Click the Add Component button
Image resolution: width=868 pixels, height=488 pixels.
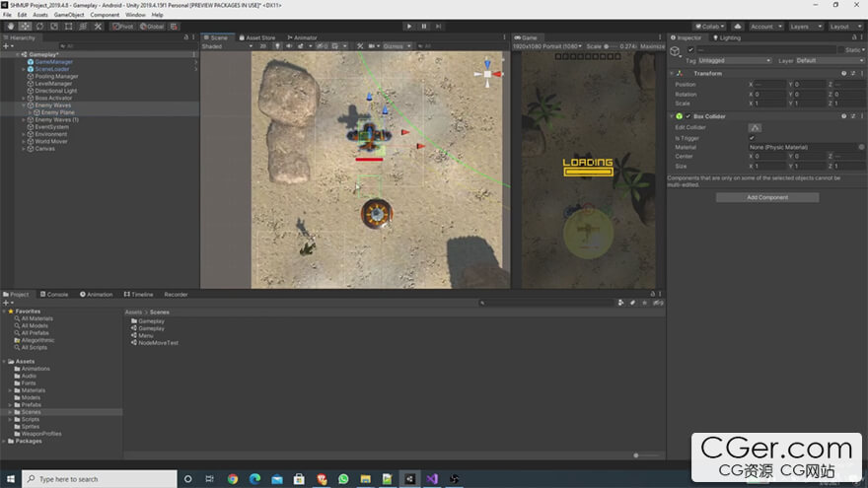click(x=767, y=197)
